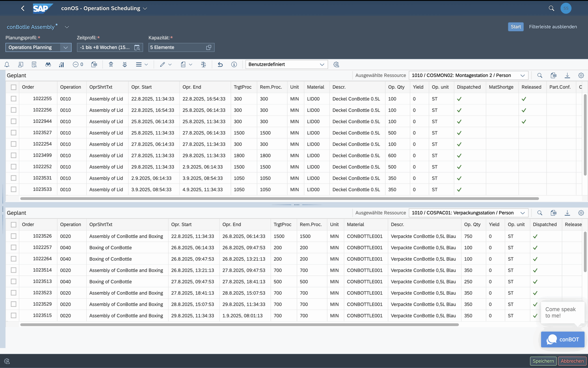
Task: Open the bar chart icon in the toolbar
Action: click(x=61, y=65)
